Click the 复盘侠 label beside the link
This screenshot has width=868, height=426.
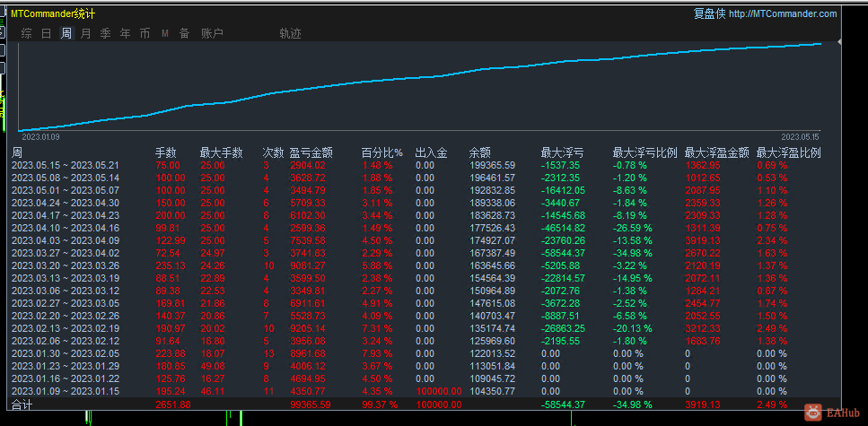point(710,13)
